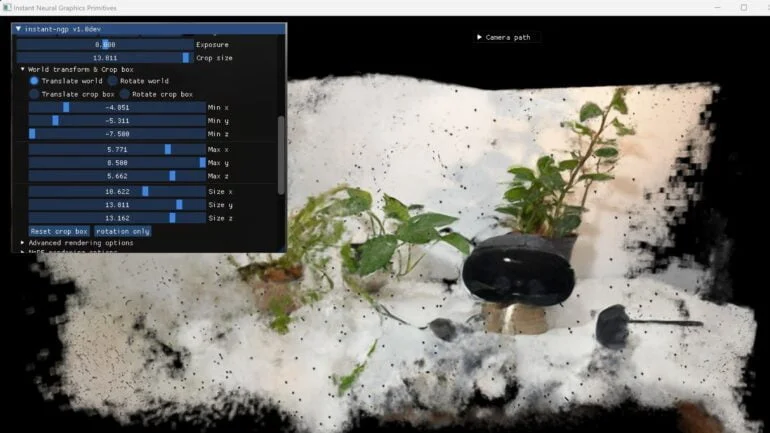Image resolution: width=770 pixels, height=433 pixels.
Task: Expand the Camera path window
Action: pos(479,37)
